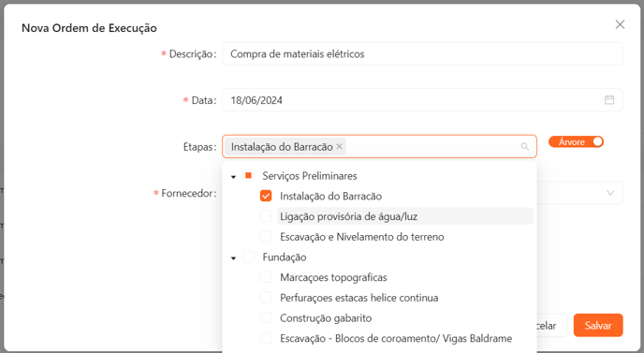Click the search icon in Etapas field

coord(524,147)
